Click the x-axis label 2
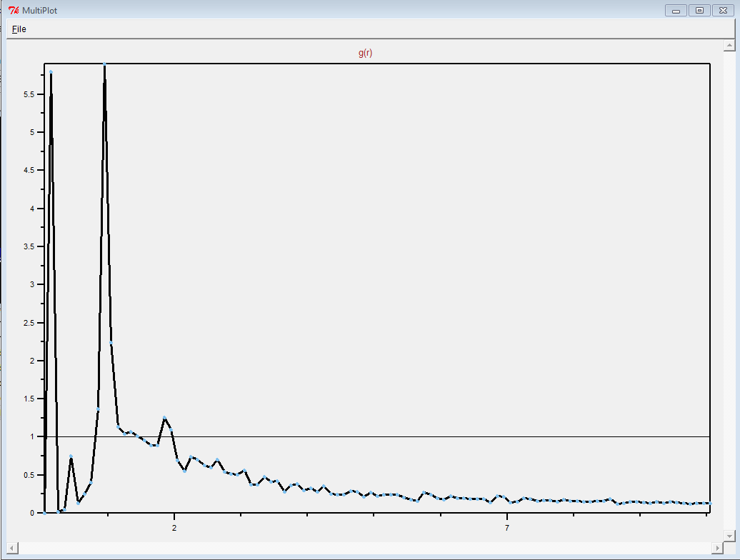This screenshot has width=740, height=560. coord(174,528)
